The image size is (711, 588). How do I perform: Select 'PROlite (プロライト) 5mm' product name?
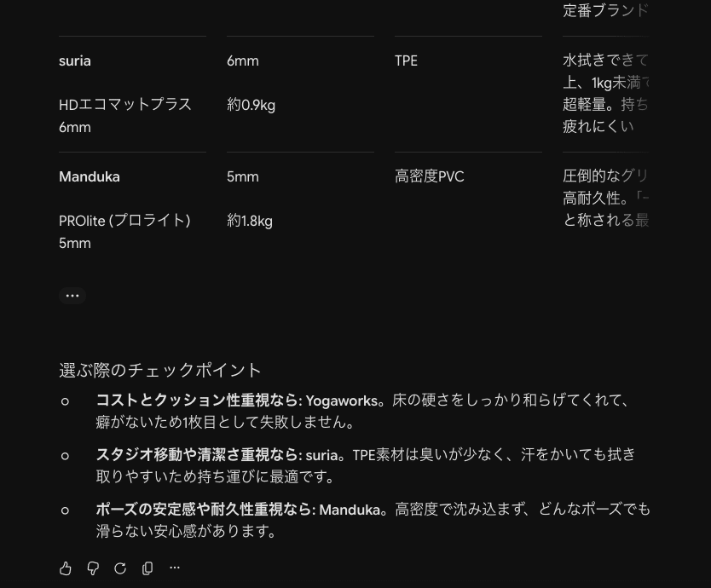click(x=124, y=232)
